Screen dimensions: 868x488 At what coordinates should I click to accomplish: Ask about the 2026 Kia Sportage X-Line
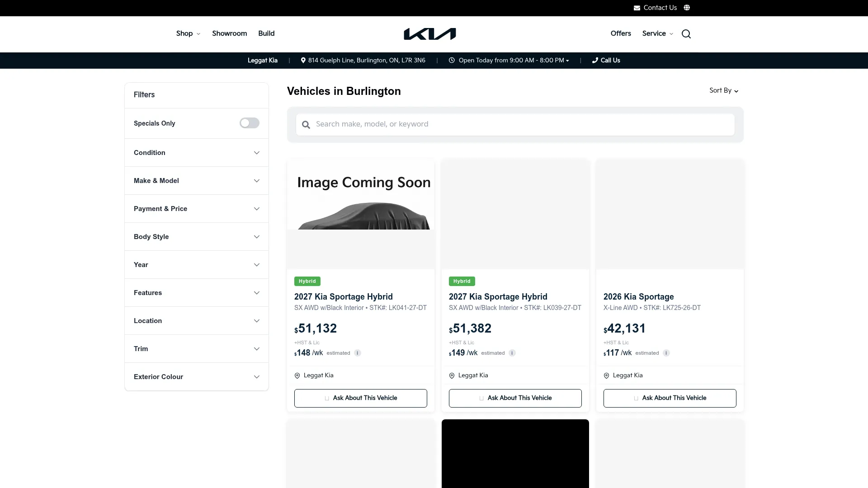670,398
